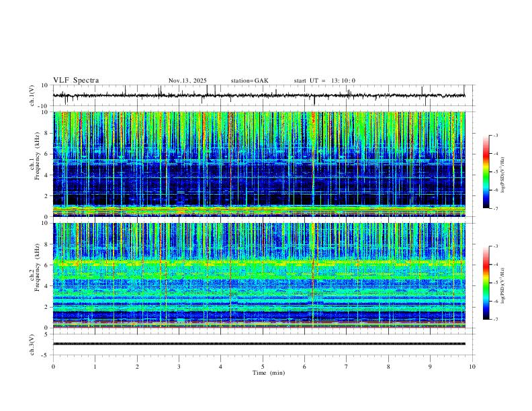Screen dimensions: 532x411
Task: Click the ch.1 voltage waveform trace
Action: pos(259,95)
